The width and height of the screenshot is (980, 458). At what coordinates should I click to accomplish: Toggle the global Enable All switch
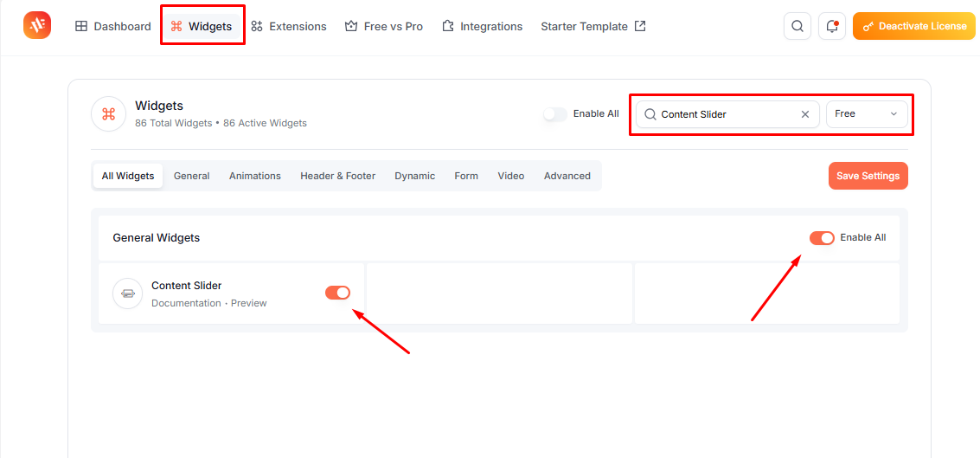pos(555,114)
